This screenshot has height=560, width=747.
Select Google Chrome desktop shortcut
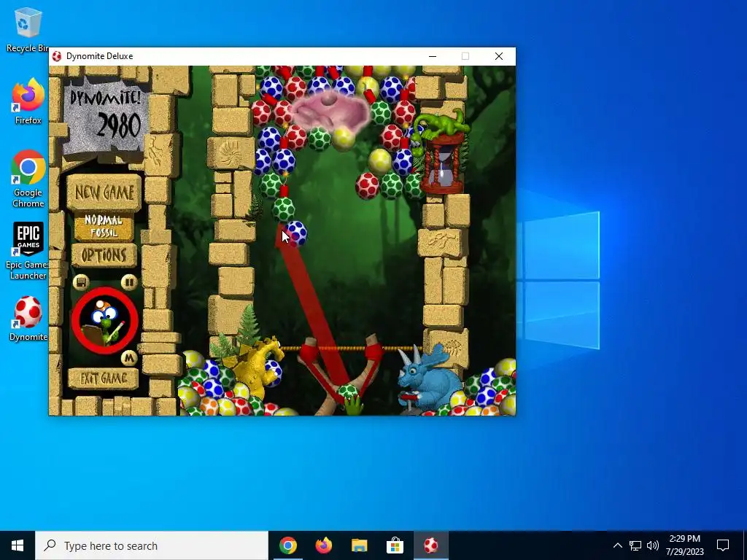[28, 179]
